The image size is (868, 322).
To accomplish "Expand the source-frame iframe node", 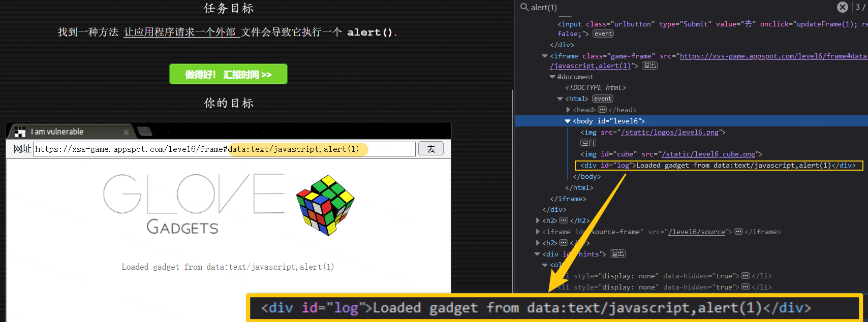I will pyautogui.click(x=538, y=232).
